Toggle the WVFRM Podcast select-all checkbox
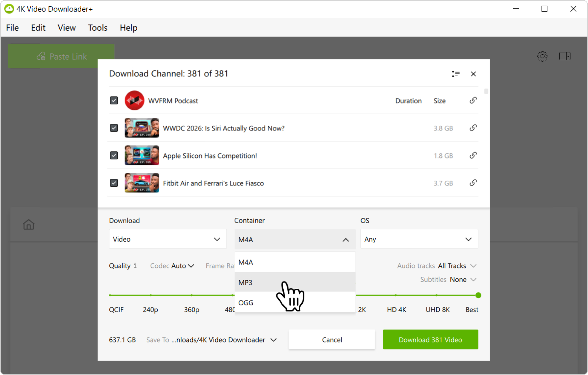The image size is (588, 375). click(x=114, y=100)
